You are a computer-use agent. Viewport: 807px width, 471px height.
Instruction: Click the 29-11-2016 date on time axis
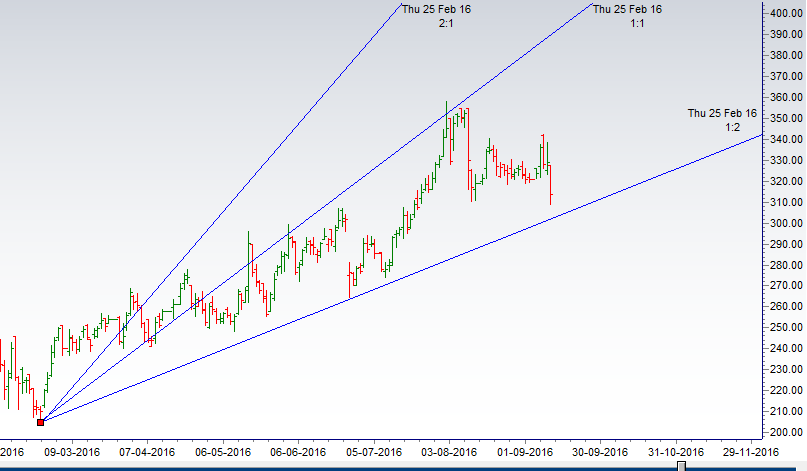pos(750,451)
